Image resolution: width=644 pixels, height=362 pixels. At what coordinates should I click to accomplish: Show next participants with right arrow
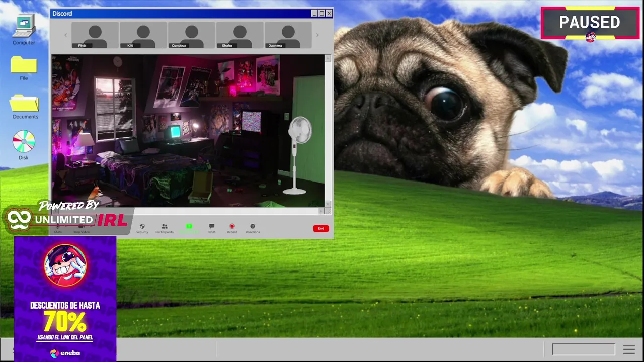tap(317, 35)
